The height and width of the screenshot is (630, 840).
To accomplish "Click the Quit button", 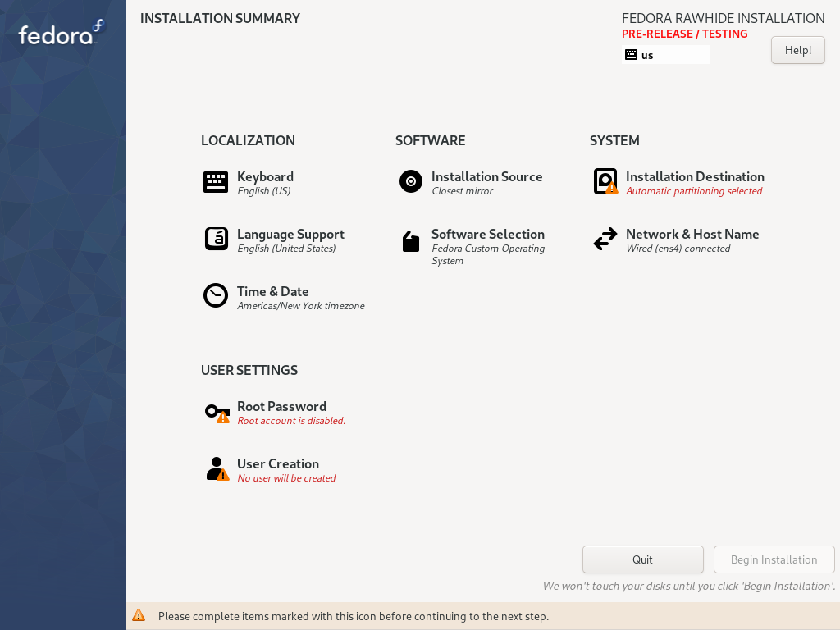I will point(643,559).
